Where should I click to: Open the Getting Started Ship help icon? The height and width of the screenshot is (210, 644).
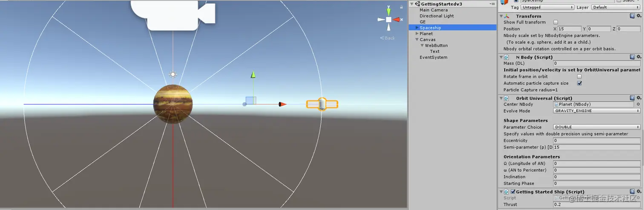[632, 192]
